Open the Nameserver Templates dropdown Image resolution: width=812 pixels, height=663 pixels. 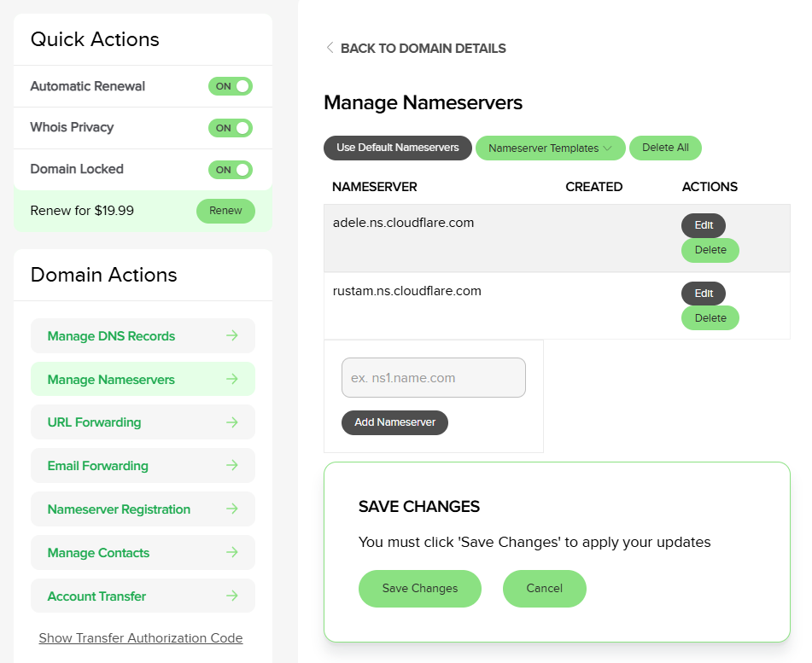click(550, 148)
